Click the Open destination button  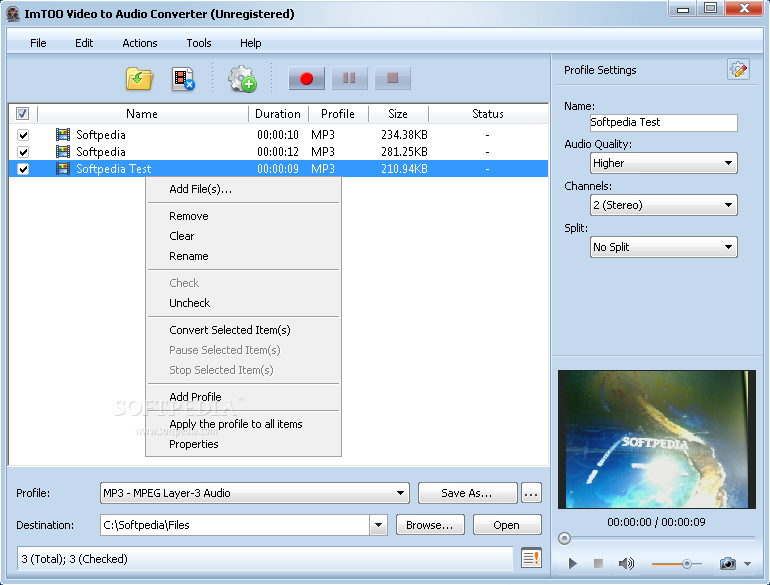pos(507,525)
